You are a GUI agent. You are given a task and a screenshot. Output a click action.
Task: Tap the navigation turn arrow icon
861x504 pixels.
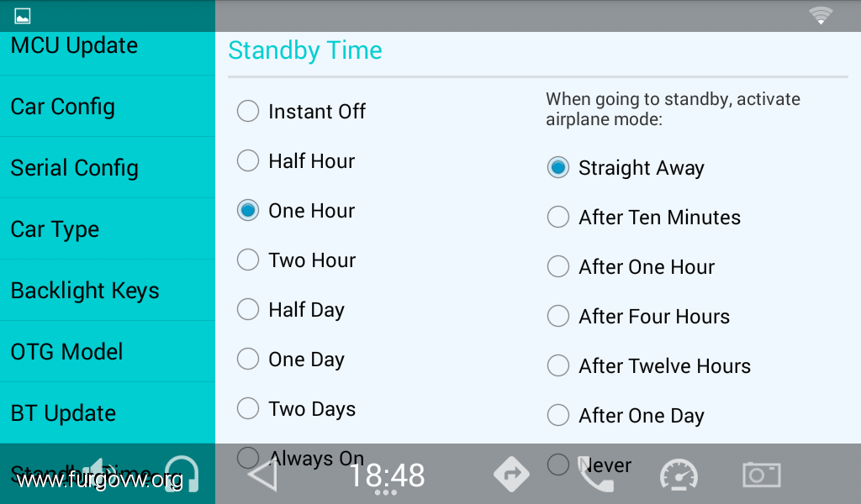pyautogui.click(x=512, y=475)
